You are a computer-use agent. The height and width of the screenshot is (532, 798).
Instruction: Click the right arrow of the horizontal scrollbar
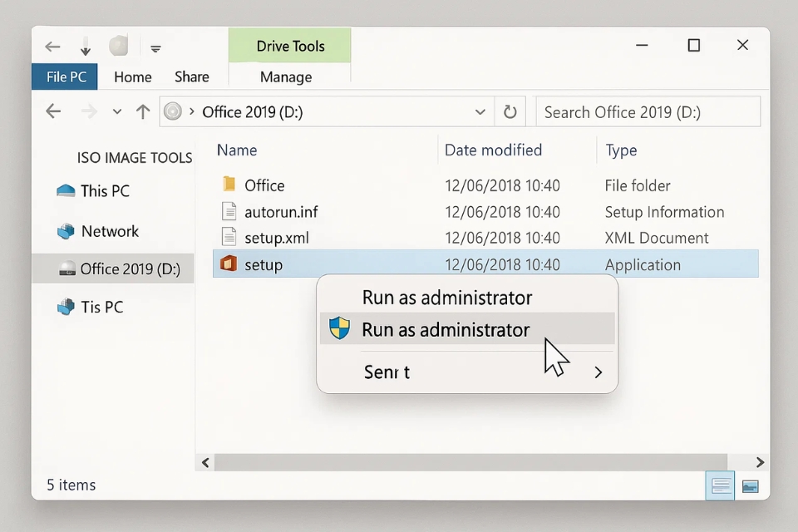click(x=760, y=462)
